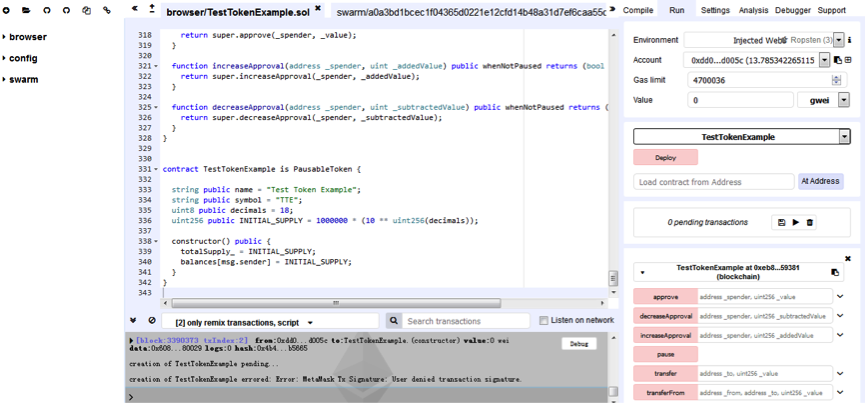The image size is (866, 403).
Task: Collapse the terminal with double chevron icon
Action: pos(133,320)
